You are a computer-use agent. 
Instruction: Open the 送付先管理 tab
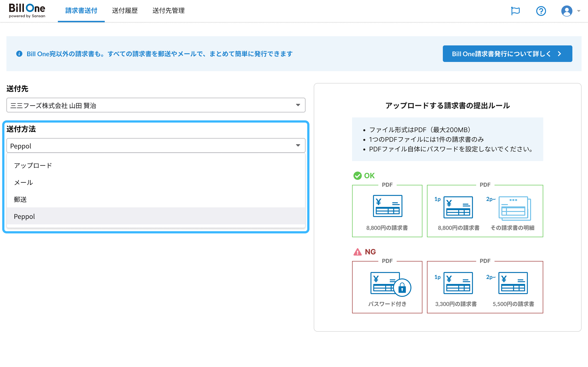coord(168,11)
